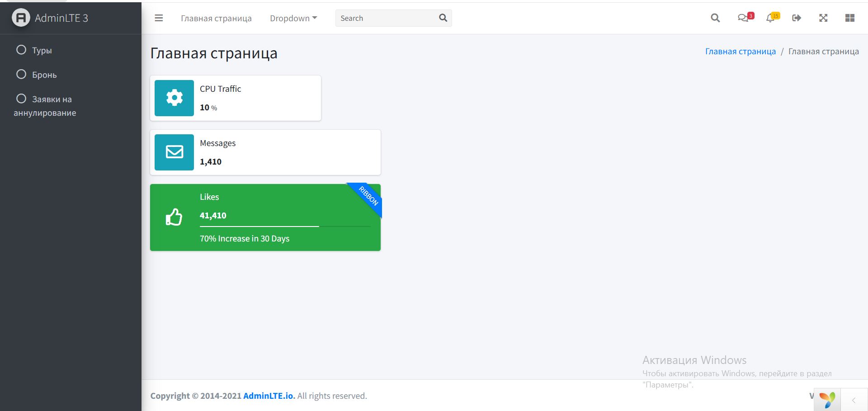Viewport: 868px width, 411px height.
Task: Click the circle icon beside Туры
Action: coord(21,50)
